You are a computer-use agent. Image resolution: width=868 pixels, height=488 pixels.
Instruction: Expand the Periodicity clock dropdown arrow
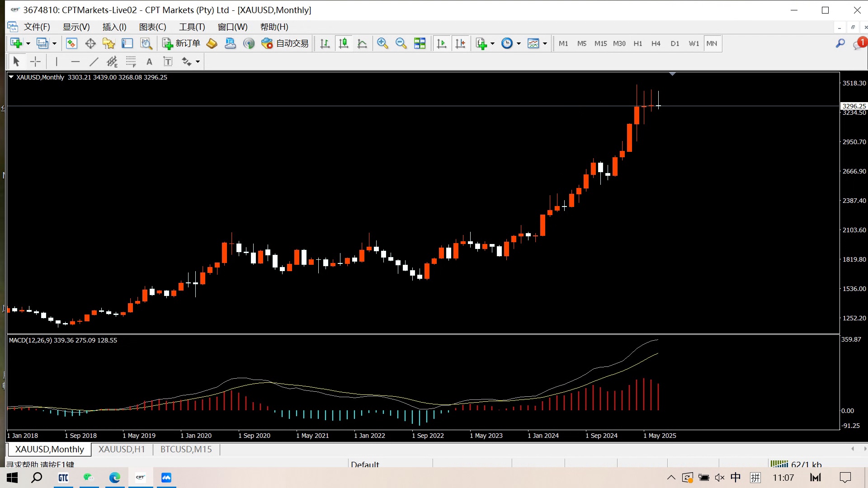(519, 43)
